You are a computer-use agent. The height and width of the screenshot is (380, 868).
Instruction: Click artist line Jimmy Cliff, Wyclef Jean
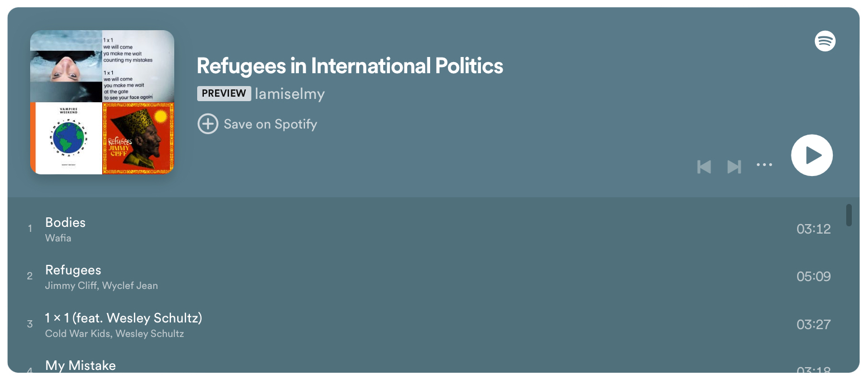101,286
